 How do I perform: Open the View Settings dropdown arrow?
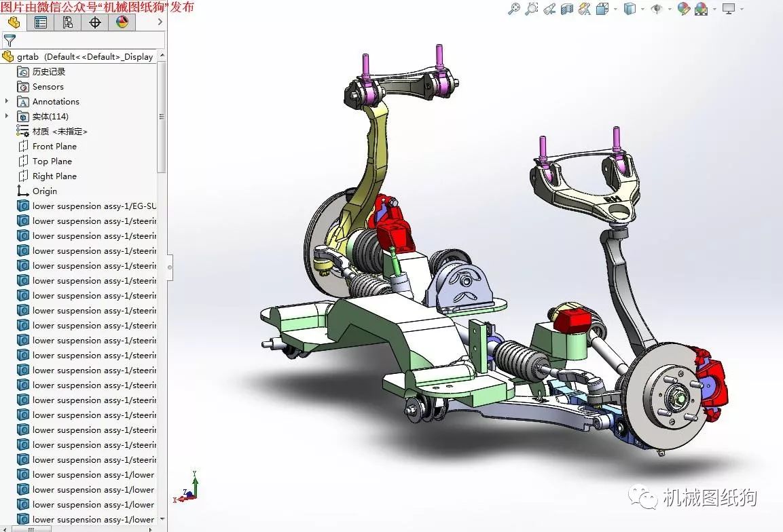click(x=742, y=9)
